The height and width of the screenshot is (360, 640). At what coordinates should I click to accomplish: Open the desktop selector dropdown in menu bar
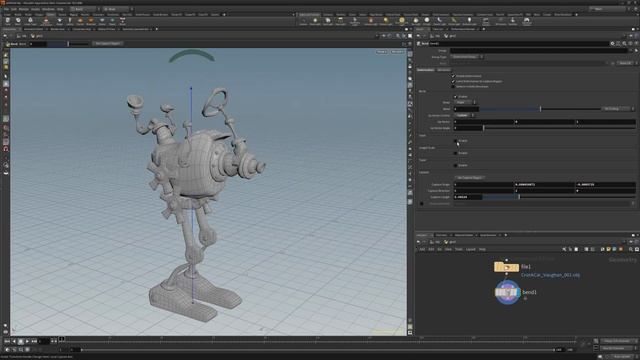[x=84, y=9]
